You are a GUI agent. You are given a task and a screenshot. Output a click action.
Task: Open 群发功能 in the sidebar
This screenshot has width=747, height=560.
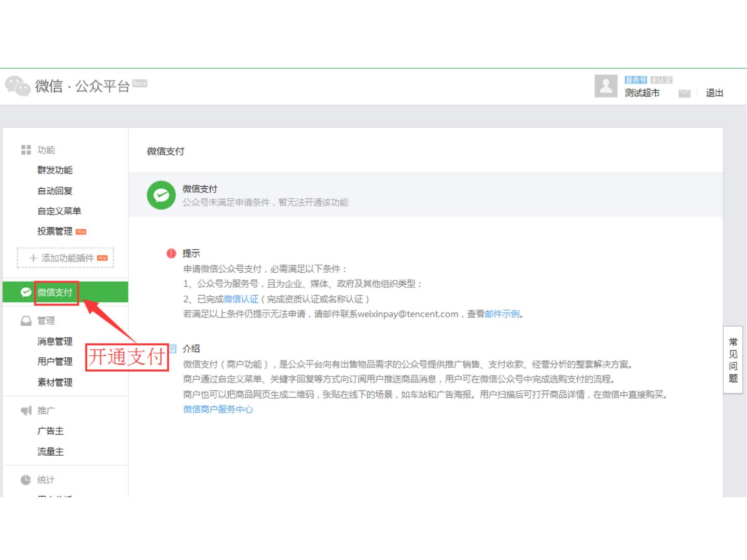coord(55,170)
